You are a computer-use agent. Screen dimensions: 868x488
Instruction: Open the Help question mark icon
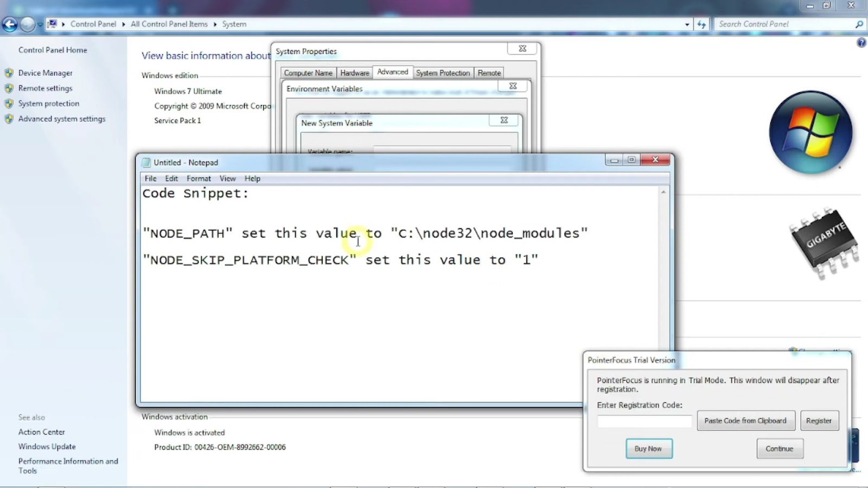coord(861,43)
